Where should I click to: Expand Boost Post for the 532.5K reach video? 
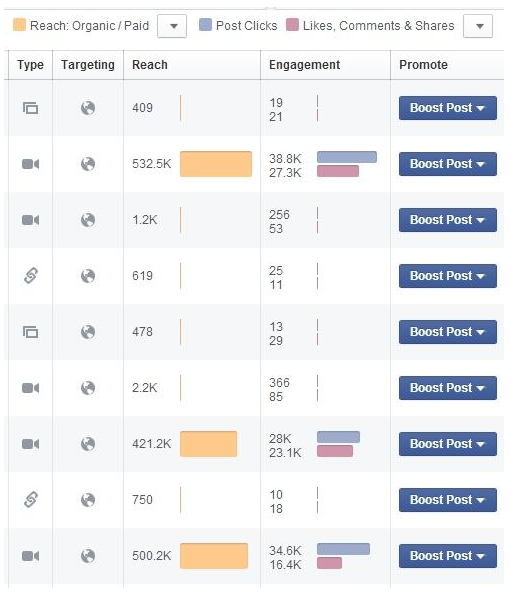coord(448,164)
